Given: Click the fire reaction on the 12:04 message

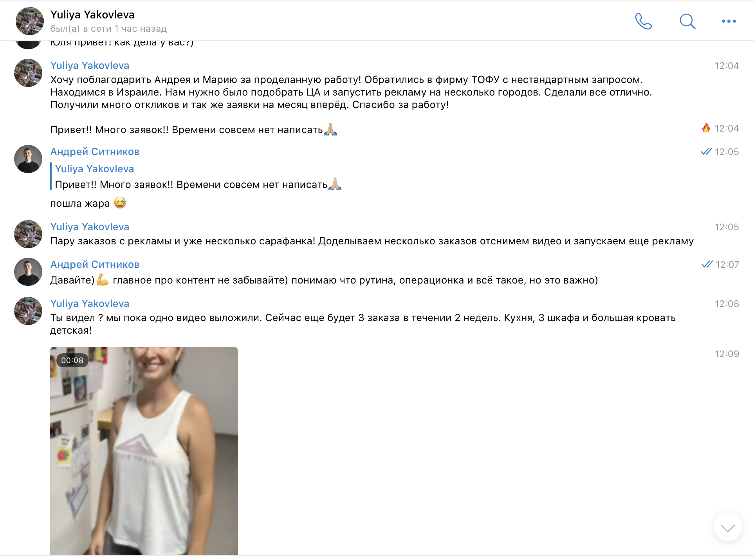Looking at the screenshot, I should (x=706, y=128).
